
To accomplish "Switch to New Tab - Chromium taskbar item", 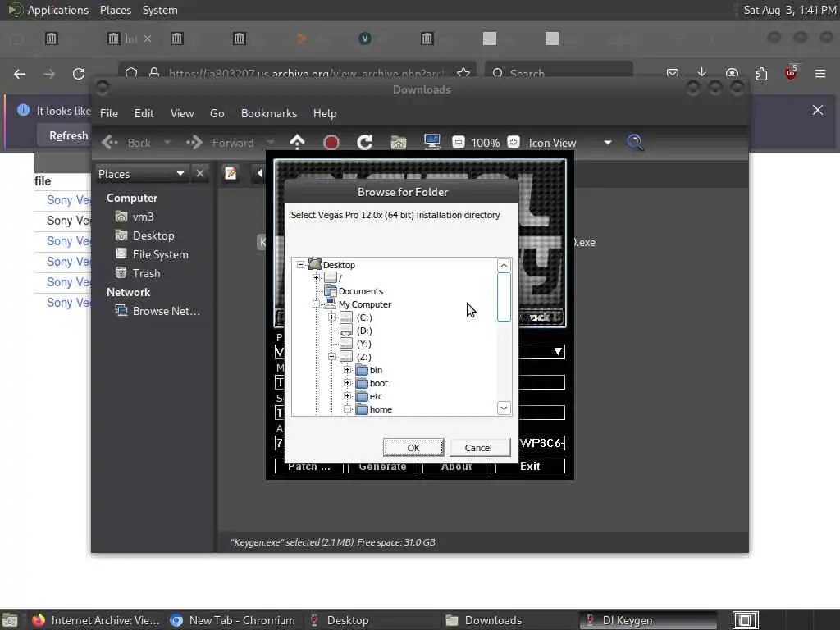I will click(232, 620).
